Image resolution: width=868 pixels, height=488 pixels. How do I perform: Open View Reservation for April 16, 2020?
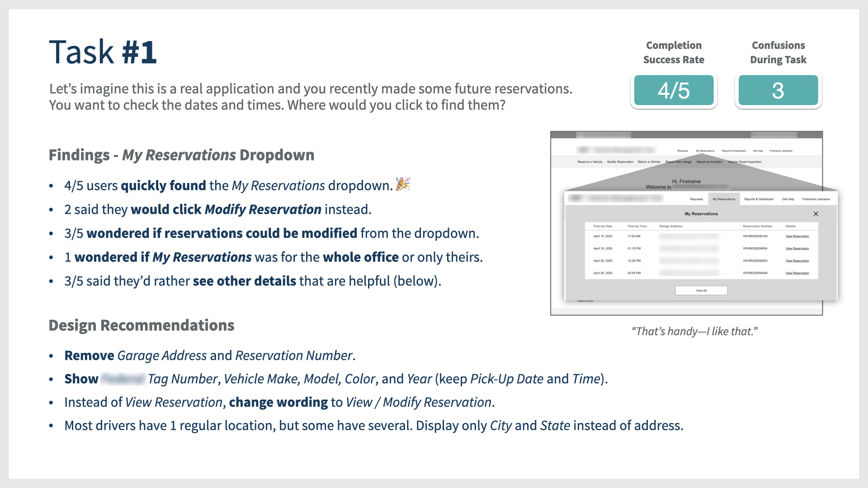[x=797, y=249]
